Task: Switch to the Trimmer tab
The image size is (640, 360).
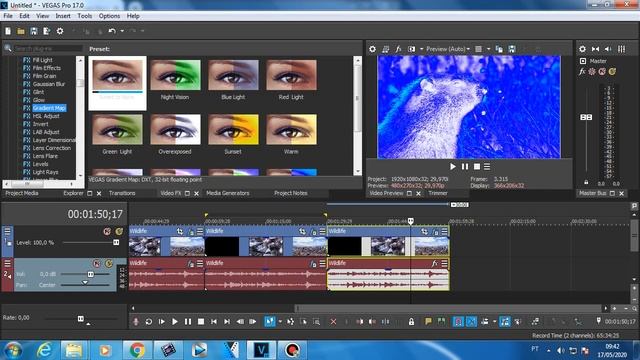Action: [x=438, y=193]
